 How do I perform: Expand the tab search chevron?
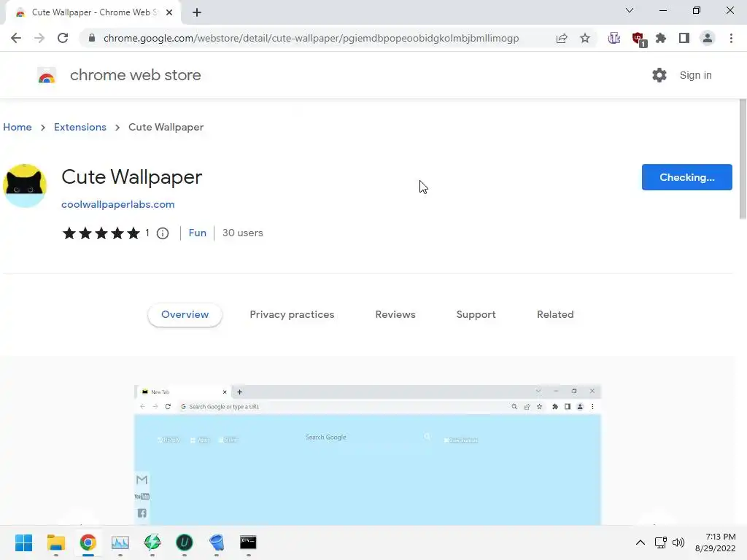point(630,10)
